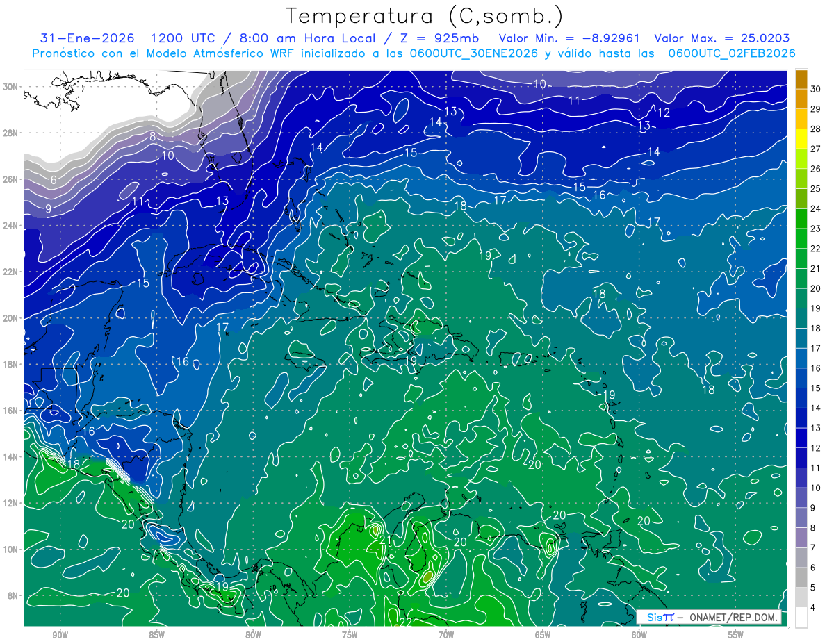Screen dimensions: 834x644
Task: Click the "90W" longitude axis label
Action: [60, 635]
